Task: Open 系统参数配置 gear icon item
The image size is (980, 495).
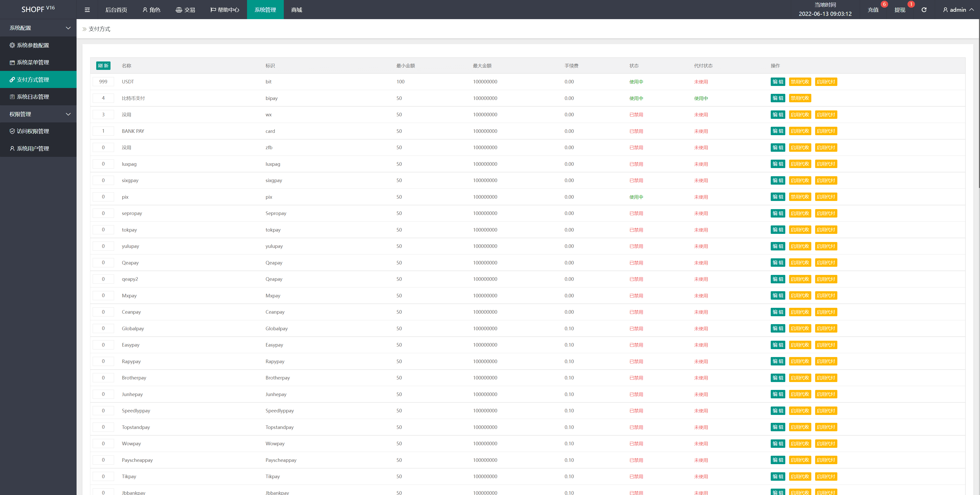Action: tap(33, 45)
